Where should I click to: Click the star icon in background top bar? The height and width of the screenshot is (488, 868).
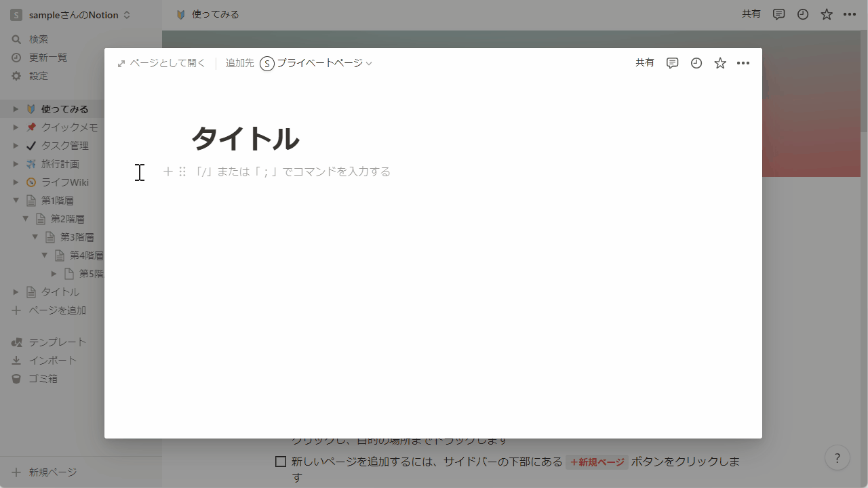pos(827,14)
